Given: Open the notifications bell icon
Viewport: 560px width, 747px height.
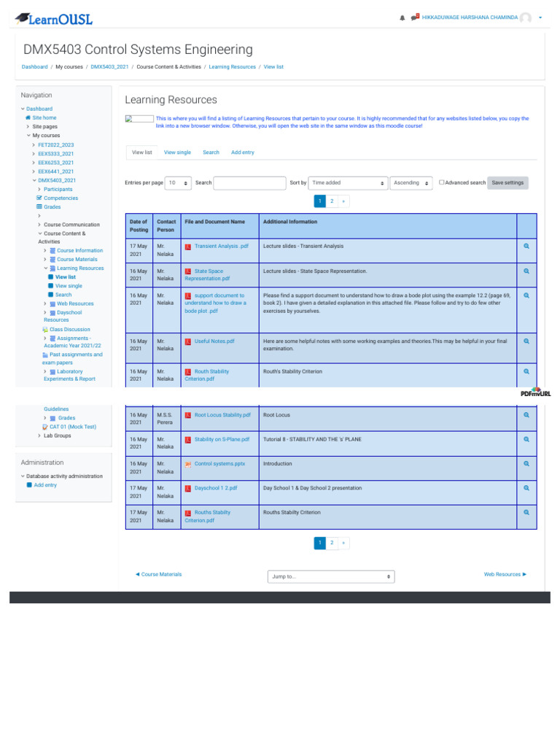Looking at the screenshot, I should pos(402,18).
